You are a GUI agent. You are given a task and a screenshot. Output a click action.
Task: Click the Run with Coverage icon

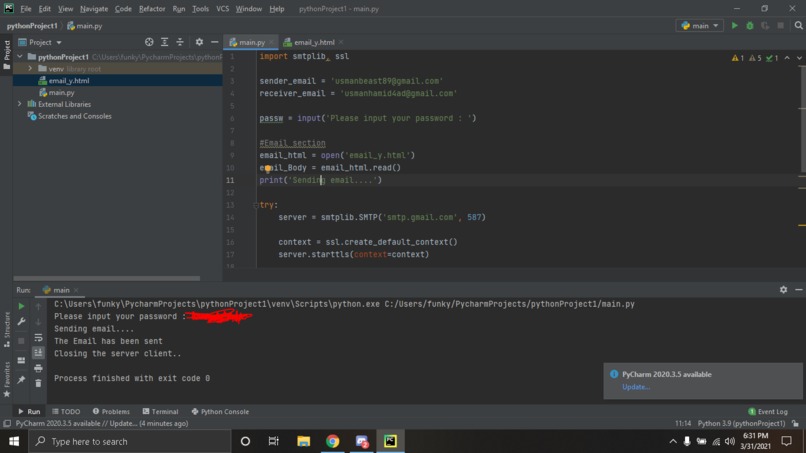765,26
